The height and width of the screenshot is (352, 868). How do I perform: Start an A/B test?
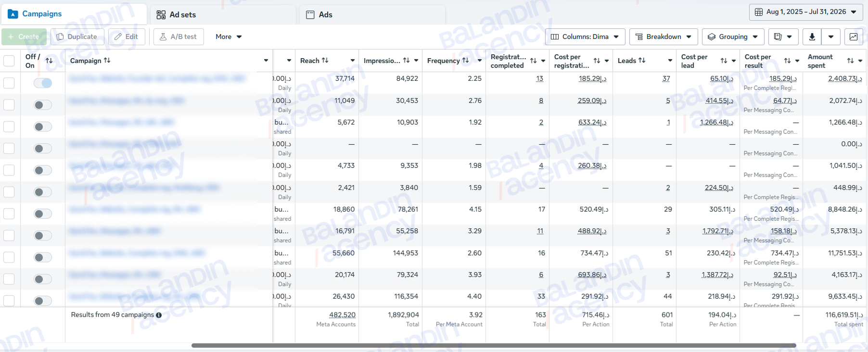[x=179, y=37]
